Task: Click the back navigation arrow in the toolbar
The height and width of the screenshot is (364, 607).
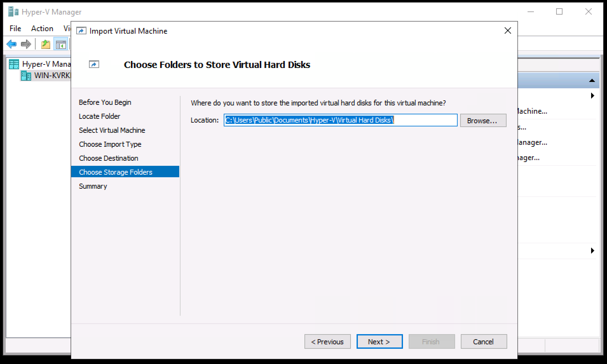Action: tap(12, 44)
